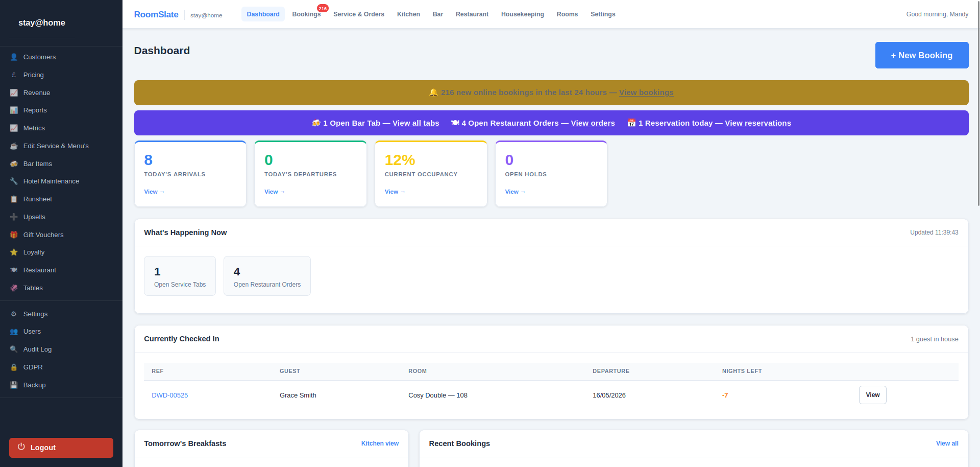Click the View reservations link

[758, 123]
